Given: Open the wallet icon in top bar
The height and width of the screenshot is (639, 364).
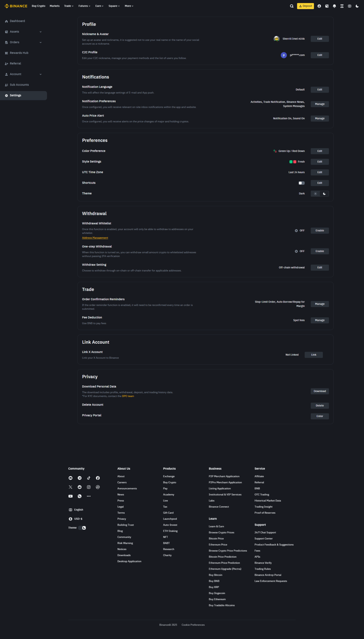Looking at the screenshot, I should pyautogui.click(x=327, y=6).
